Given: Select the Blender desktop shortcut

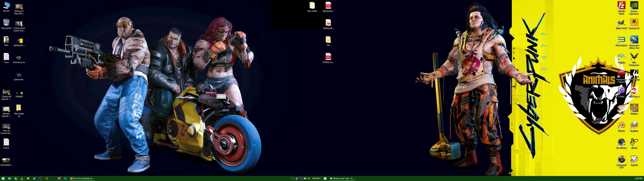Looking at the screenshot, I should (622, 127).
